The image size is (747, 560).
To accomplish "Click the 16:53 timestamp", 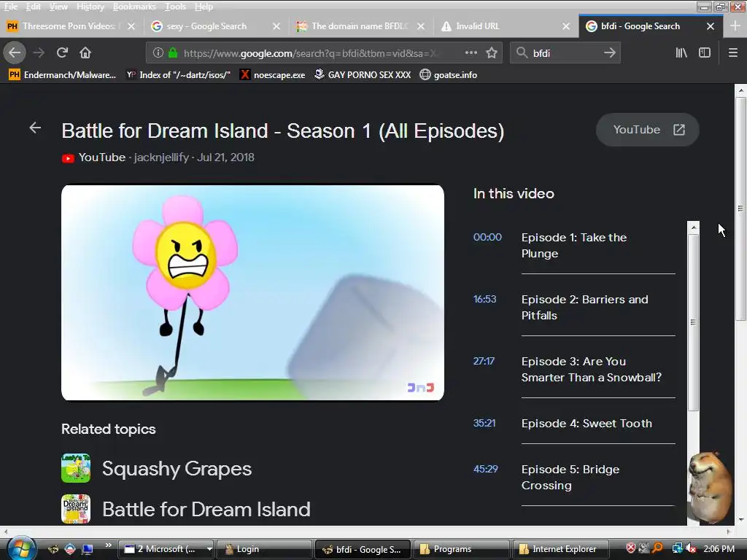I will click(x=484, y=299).
